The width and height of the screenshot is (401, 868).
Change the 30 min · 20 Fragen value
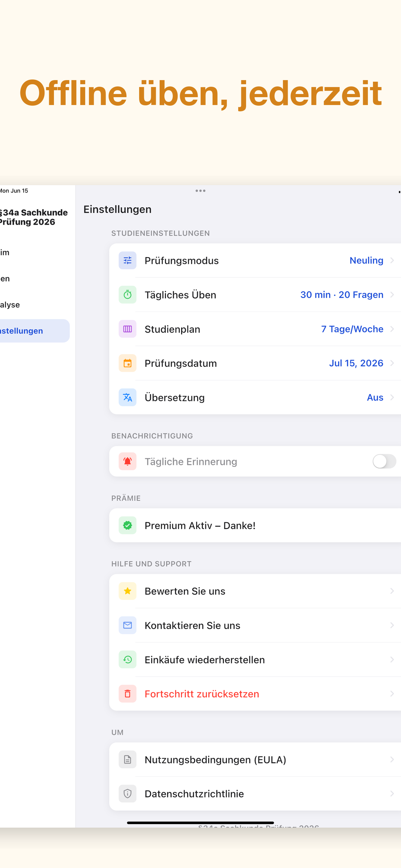click(x=342, y=295)
